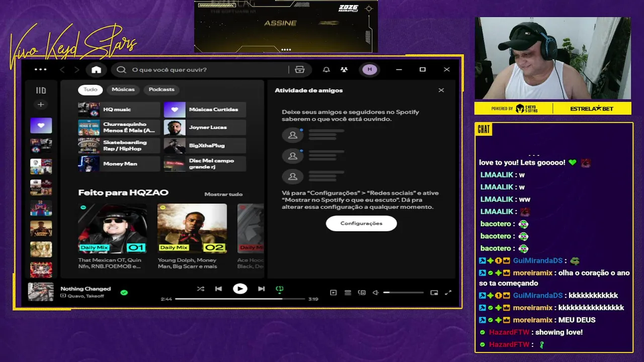Toggle shuffle playback
This screenshot has height=362, width=644.
point(200,289)
